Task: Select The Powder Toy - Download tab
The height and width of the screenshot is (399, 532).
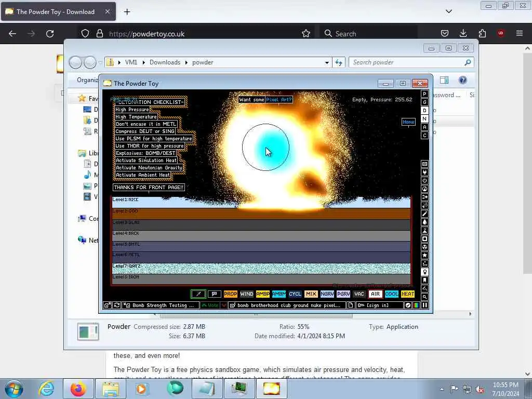Action: 58,11
